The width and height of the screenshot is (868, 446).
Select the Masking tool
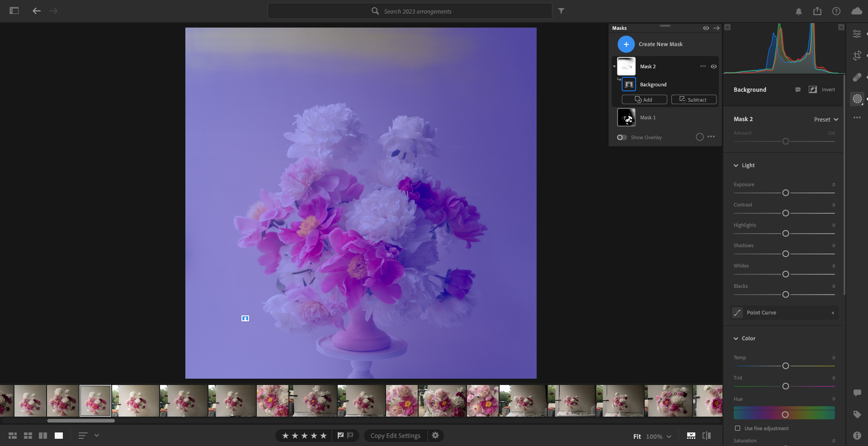pos(857,99)
